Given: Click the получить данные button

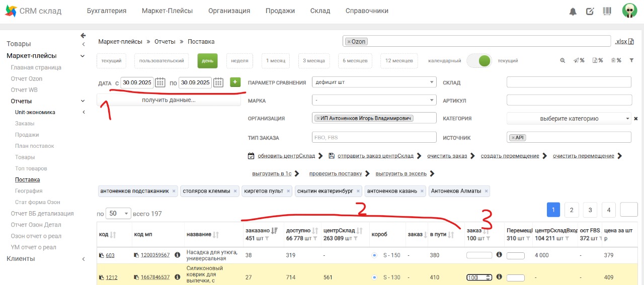Looking at the screenshot, I should point(169,100).
